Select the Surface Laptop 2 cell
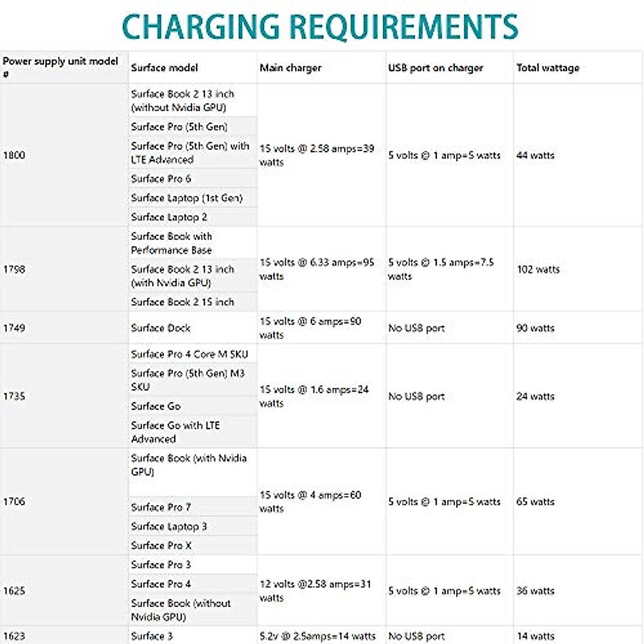 [x=169, y=217]
